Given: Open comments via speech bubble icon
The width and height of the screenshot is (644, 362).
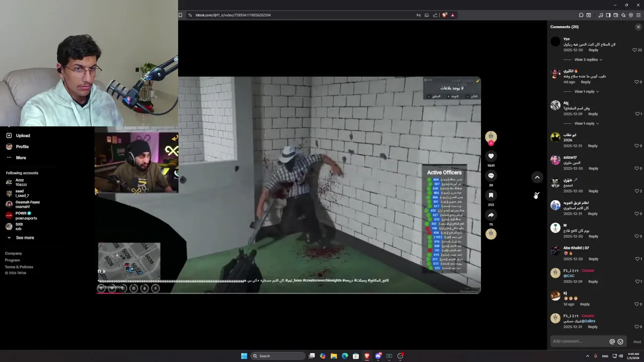Looking at the screenshot, I should (491, 176).
